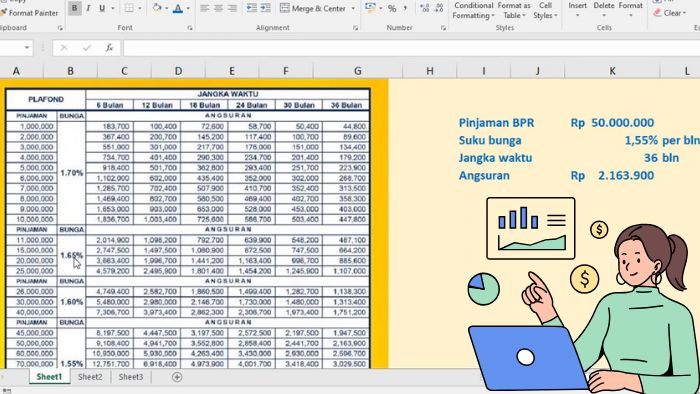
Task: Click '1.60%' interest rate cell
Action: [72, 302]
